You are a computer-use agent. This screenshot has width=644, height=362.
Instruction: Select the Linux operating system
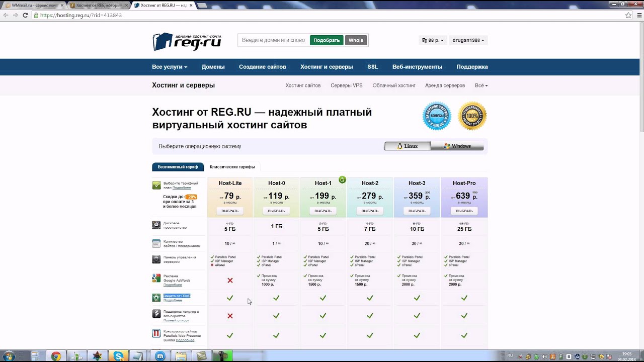click(408, 146)
